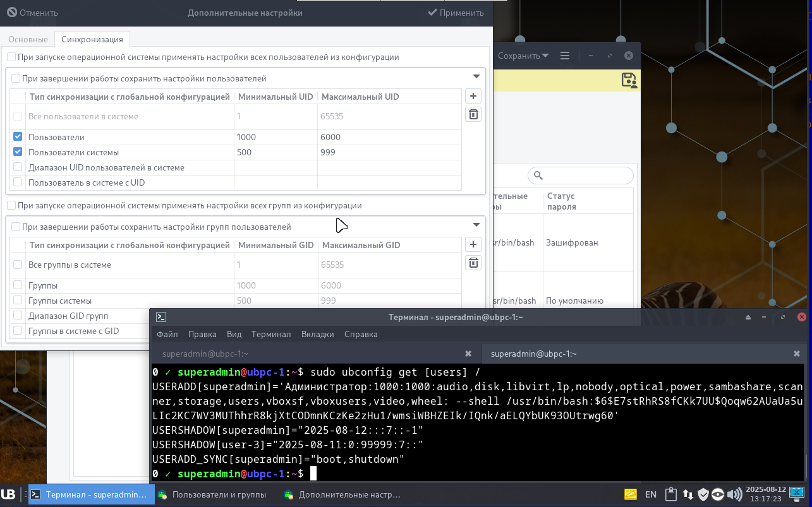Open the clipboard manager tray icon
812x507 pixels.
coord(671,494)
